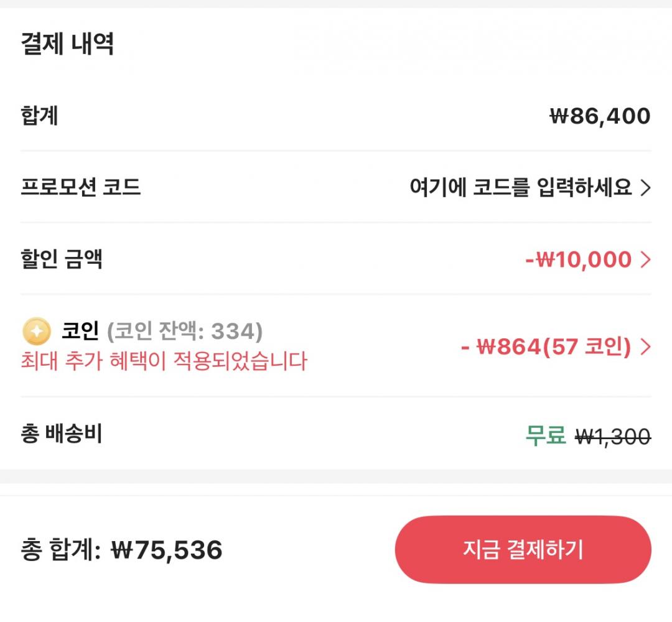Click the 총 배송비 label

click(62, 434)
